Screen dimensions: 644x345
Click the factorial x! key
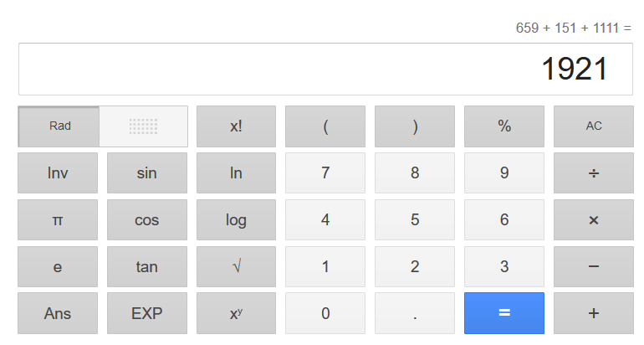tap(236, 126)
